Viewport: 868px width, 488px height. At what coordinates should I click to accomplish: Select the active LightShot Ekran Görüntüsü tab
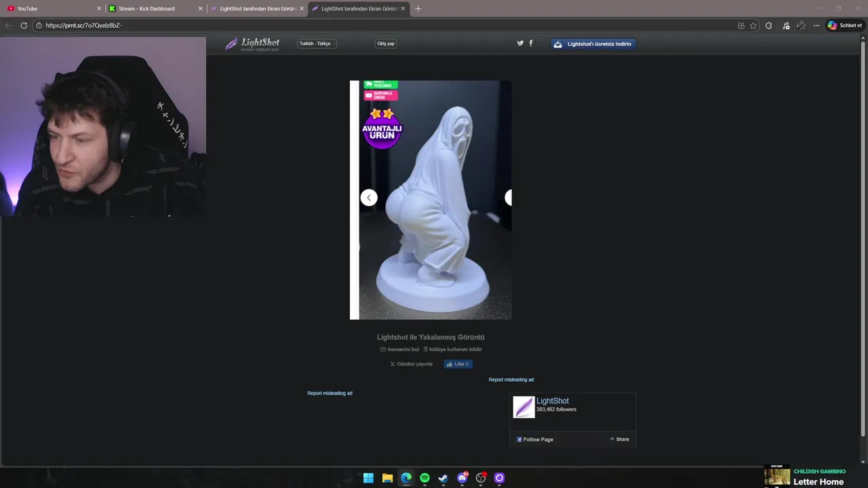click(359, 8)
